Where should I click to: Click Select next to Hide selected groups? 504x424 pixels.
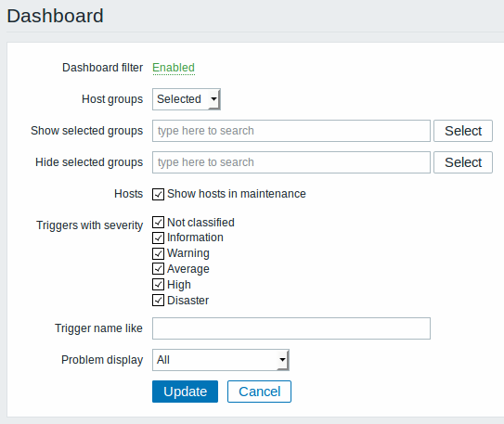pyautogui.click(x=463, y=162)
